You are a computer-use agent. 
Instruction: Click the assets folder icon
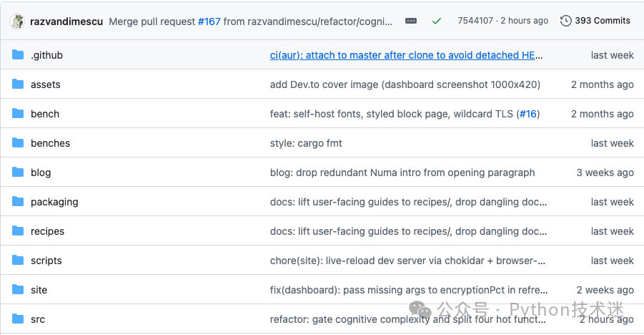click(18, 84)
